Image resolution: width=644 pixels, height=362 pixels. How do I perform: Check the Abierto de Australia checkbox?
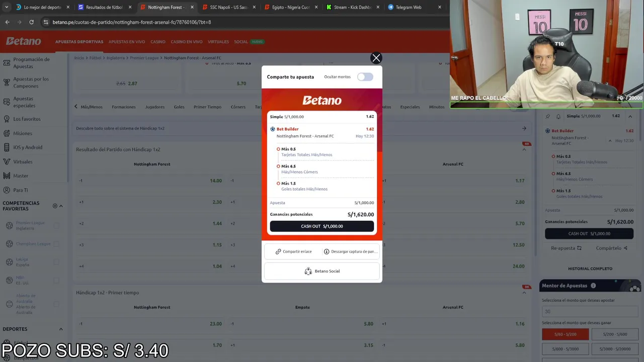(x=56, y=304)
